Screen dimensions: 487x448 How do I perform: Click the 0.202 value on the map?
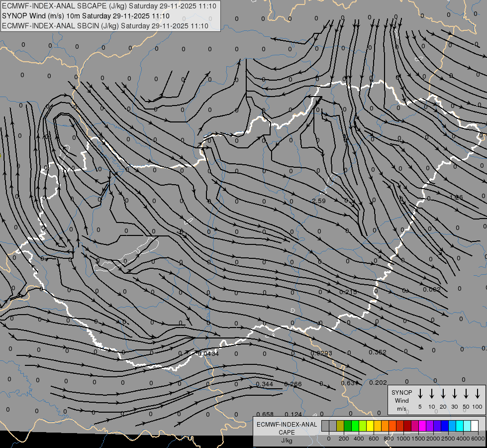coord(378,382)
